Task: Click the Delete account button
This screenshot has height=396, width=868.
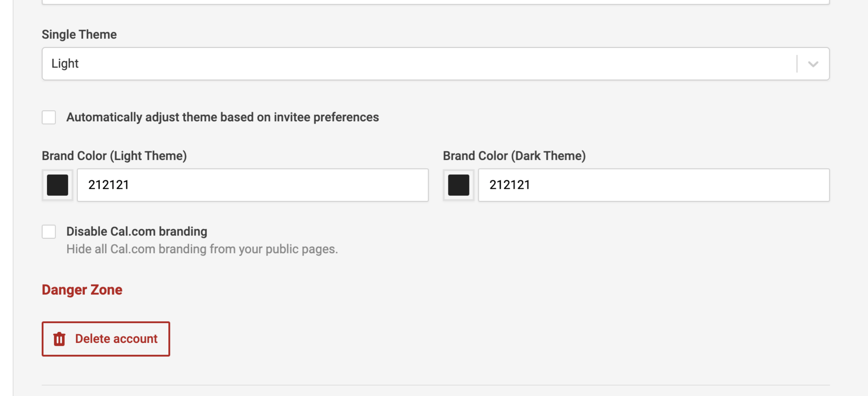Action: point(105,339)
